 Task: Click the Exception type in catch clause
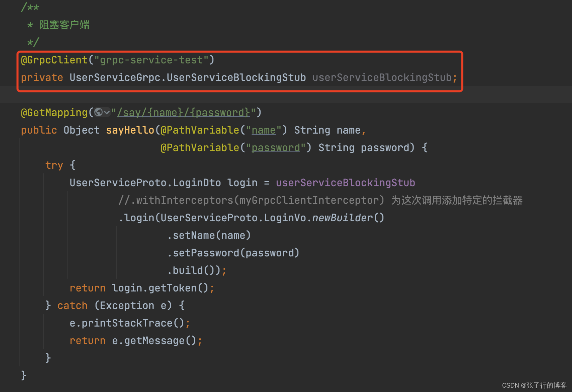click(127, 305)
